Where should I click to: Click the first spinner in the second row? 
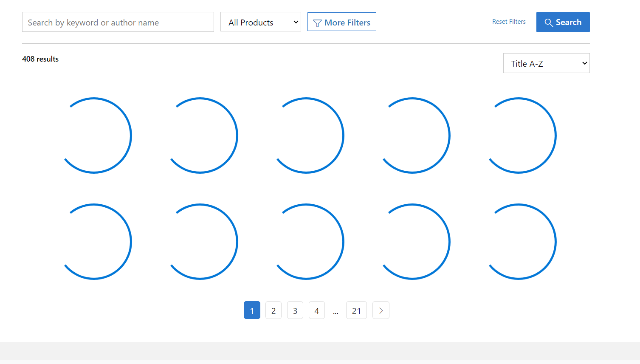[x=98, y=241]
